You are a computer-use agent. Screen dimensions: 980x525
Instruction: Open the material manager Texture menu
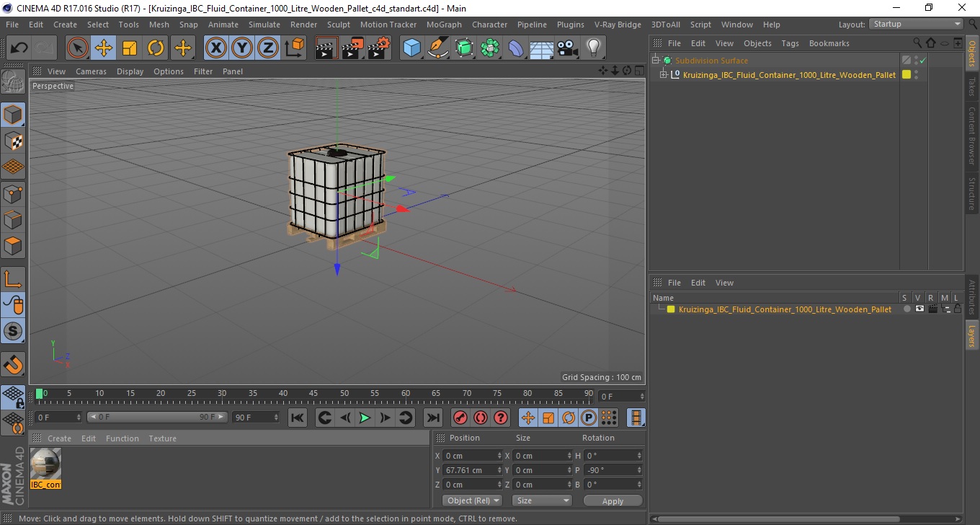coord(162,438)
